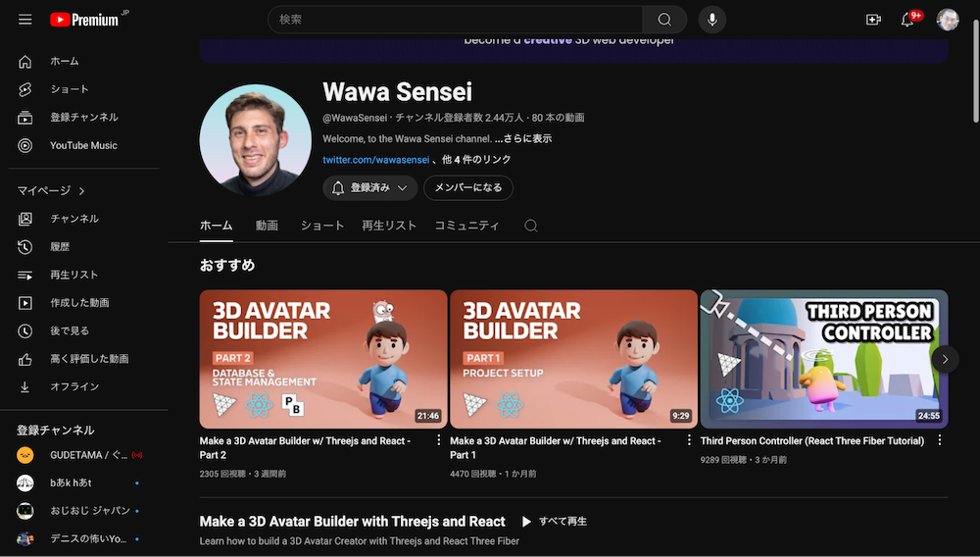Open Third Person Controller video title
980x557 pixels.
tap(811, 440)
